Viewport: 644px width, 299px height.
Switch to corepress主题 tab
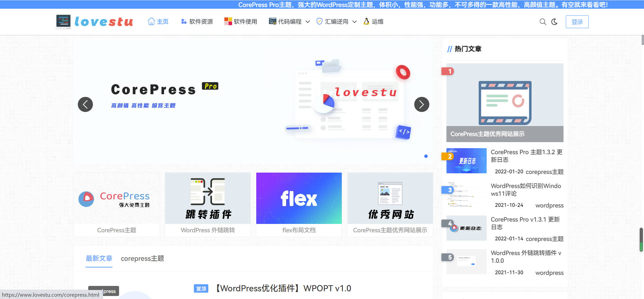point(143,258)
